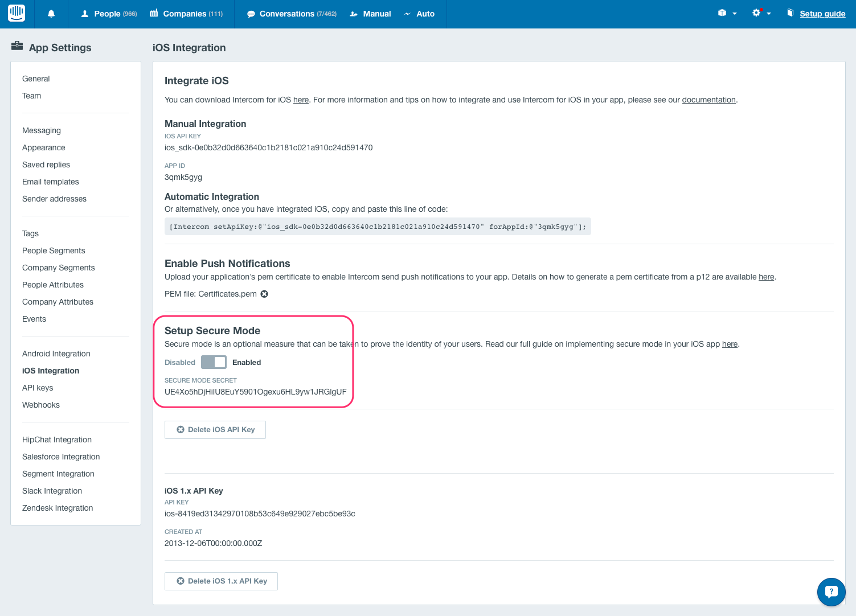The image size is (856, 616).
Task: Open the Conversations tab
Action: pos(292,14)
